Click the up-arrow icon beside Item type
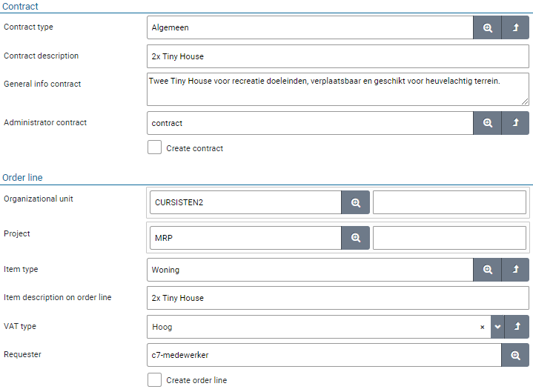Image resolution: width=533 pixels, height=392 pixels. (516, 270)
